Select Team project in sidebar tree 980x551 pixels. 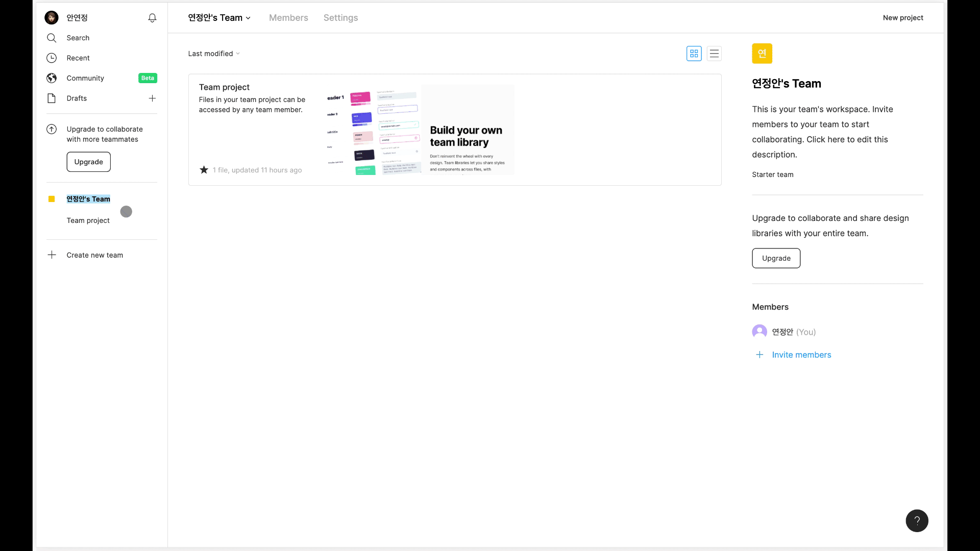[88, 220]
